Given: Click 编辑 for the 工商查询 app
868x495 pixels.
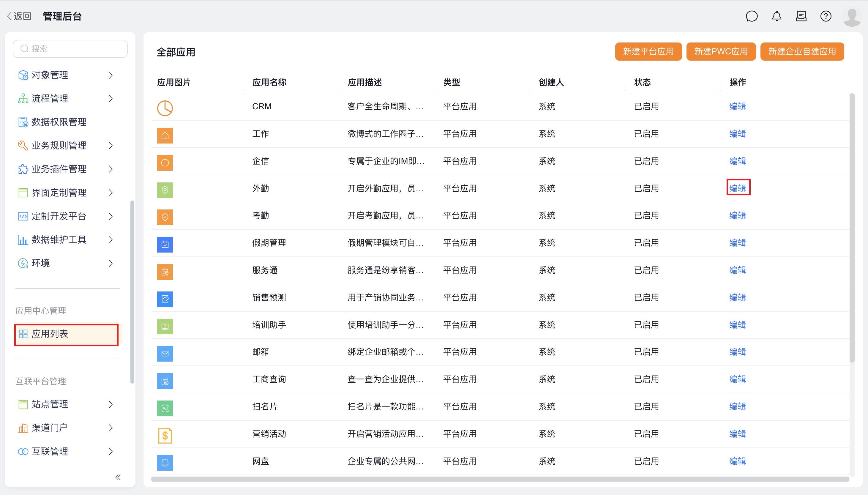Looking at the screenshot, I should point(738,379).
